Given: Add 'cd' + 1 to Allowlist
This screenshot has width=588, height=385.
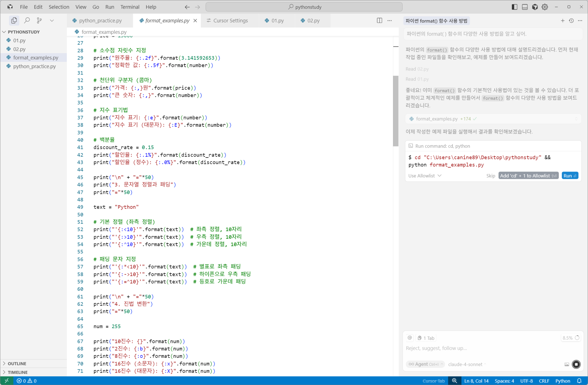Looking at the screenshot, I should (x=528, y=176).
